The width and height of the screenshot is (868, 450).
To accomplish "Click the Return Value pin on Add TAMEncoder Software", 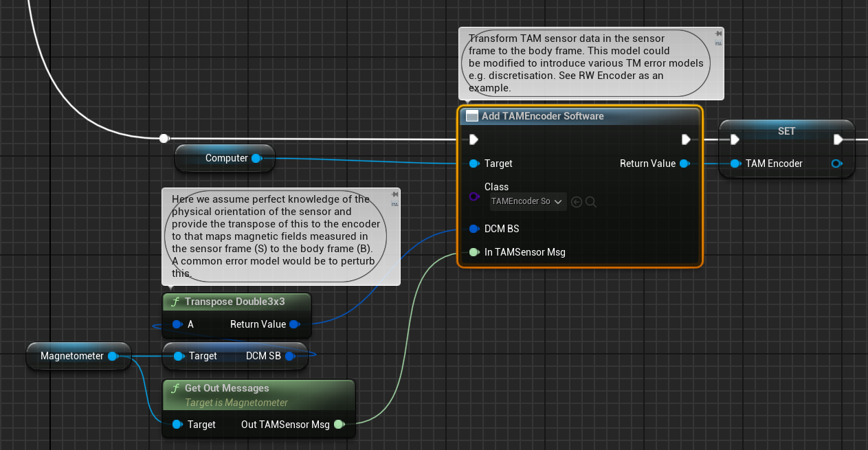I will pyautogui.click(x=684, y=164).
